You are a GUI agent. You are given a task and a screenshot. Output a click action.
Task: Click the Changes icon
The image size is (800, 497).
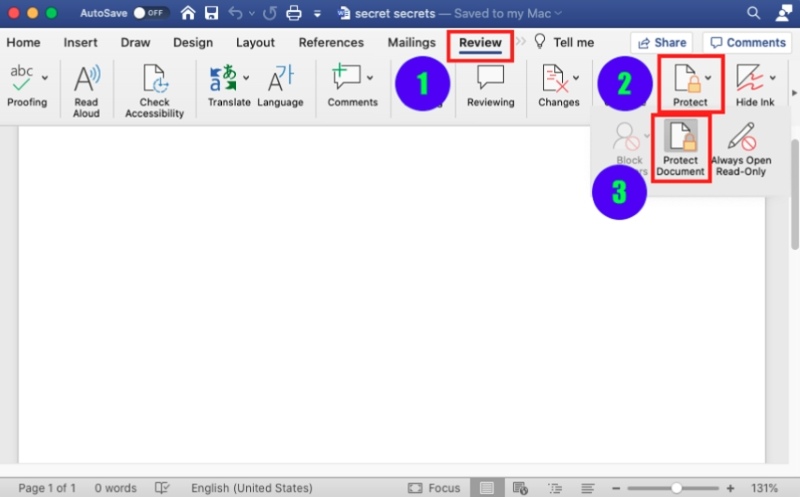(x=555, y=78)
